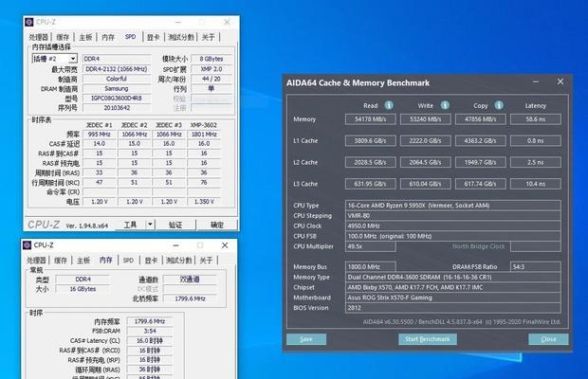This screenshot has width=588, height=379.
Task: Click Memory Read value 54178 MB/s
Action: click(371, 119)
